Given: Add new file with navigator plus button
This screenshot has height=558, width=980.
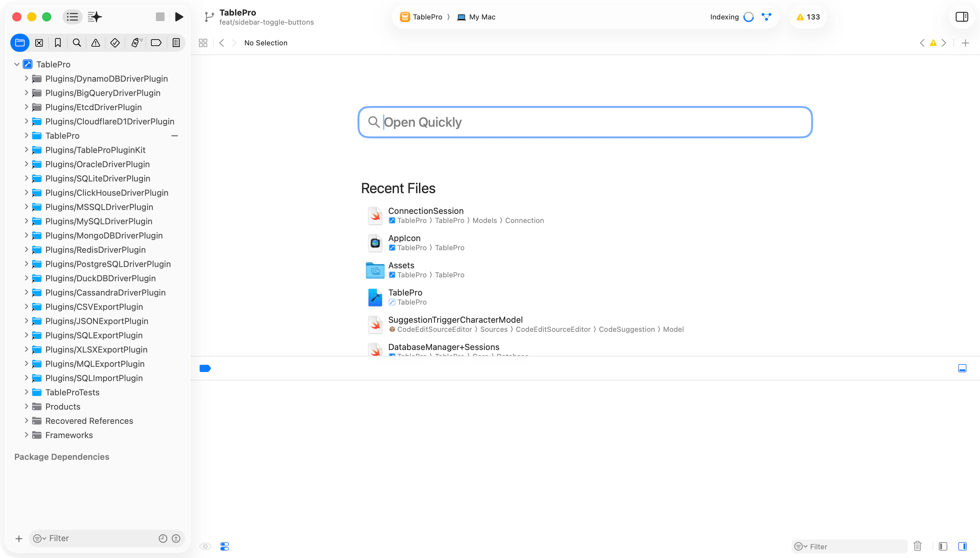Looking at the screenshot, I should (19, 539).
